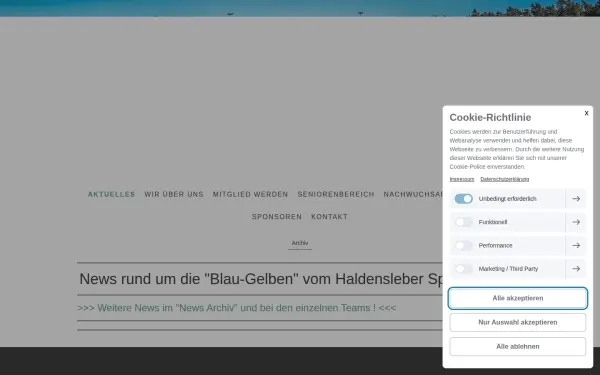Open the Impressum link
Screen dimensions: 600x375
click(x=461, y=179)
